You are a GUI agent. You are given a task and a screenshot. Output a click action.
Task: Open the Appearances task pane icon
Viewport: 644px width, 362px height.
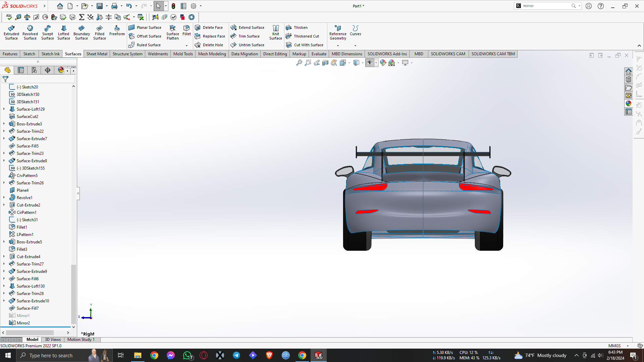coord(628,104)
